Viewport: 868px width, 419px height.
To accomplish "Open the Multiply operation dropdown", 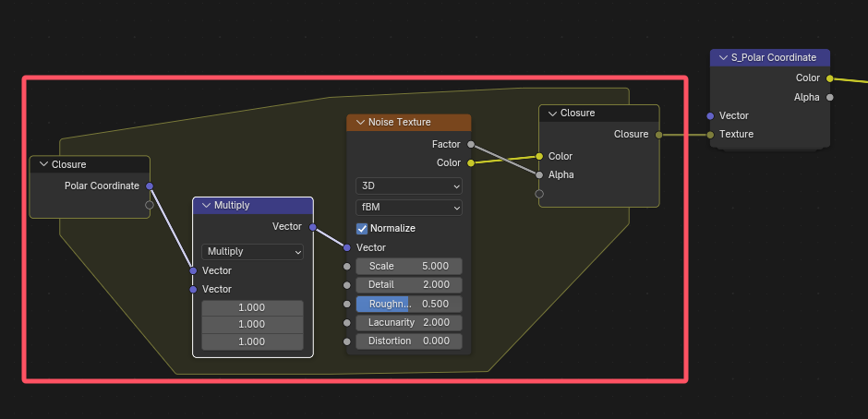I will [x=252, y=252].
